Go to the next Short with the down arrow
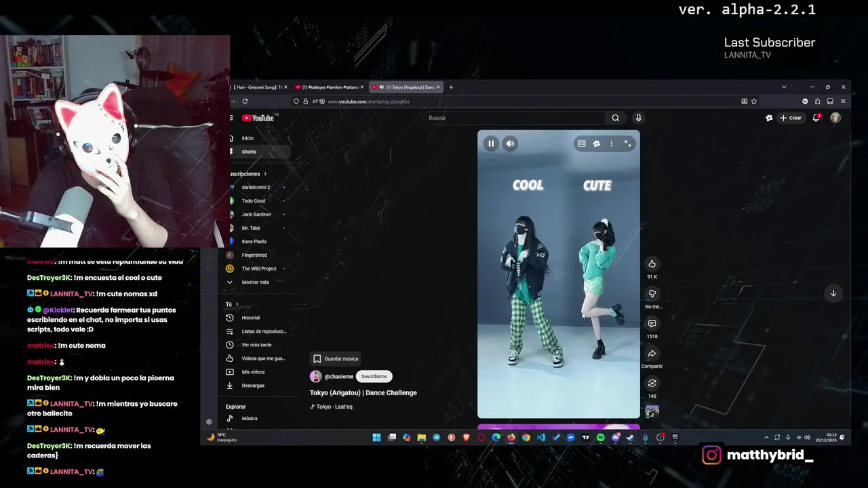Screen dimensions: 868x488 coord(833,293)
